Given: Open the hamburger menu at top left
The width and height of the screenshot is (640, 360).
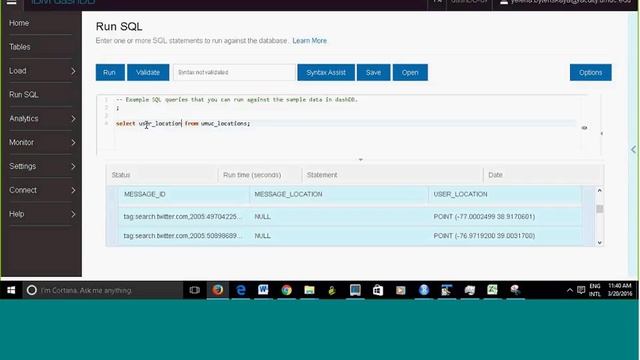Looking at the screenshot, I should tap(11, 2).
